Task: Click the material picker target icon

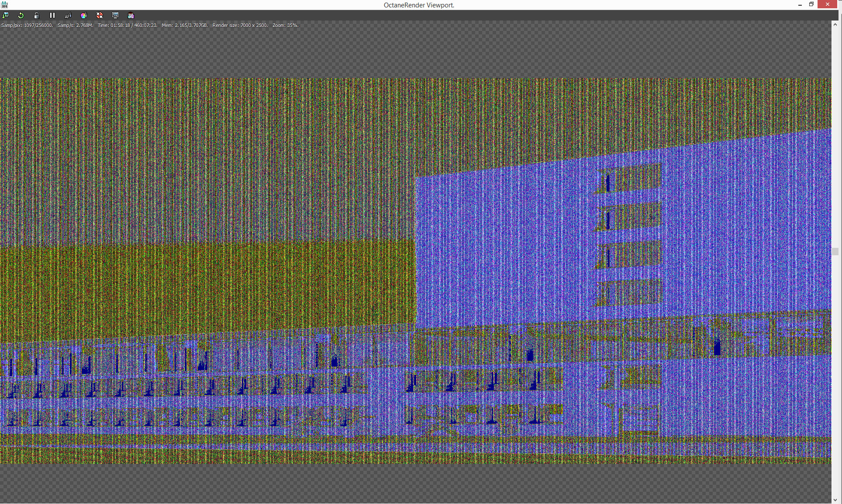Action: 100,15
